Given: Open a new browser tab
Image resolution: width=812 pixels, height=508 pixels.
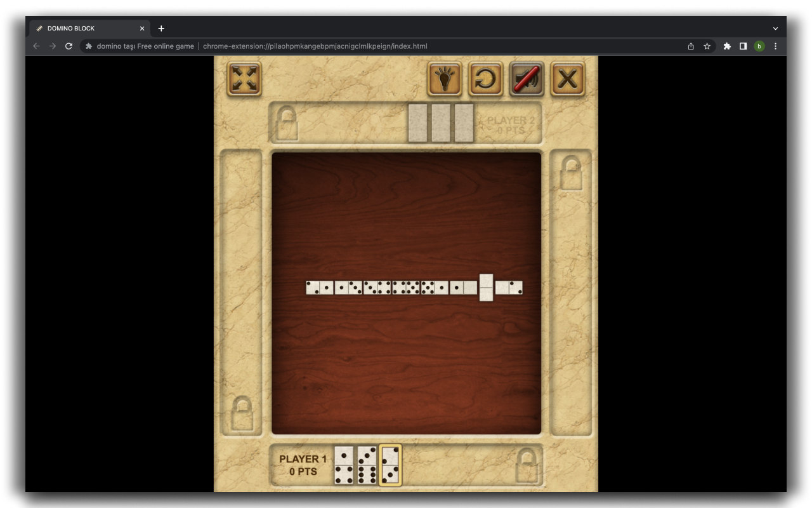Looking at the screenshot, I should point(161,29).
